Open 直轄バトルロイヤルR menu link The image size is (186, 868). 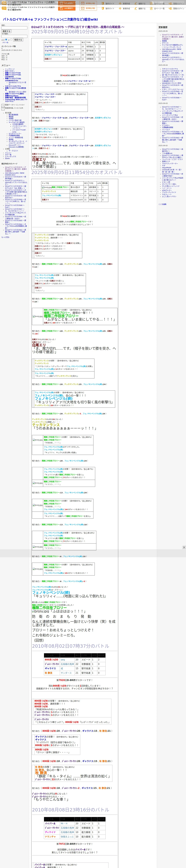click(x=13, y=73)
